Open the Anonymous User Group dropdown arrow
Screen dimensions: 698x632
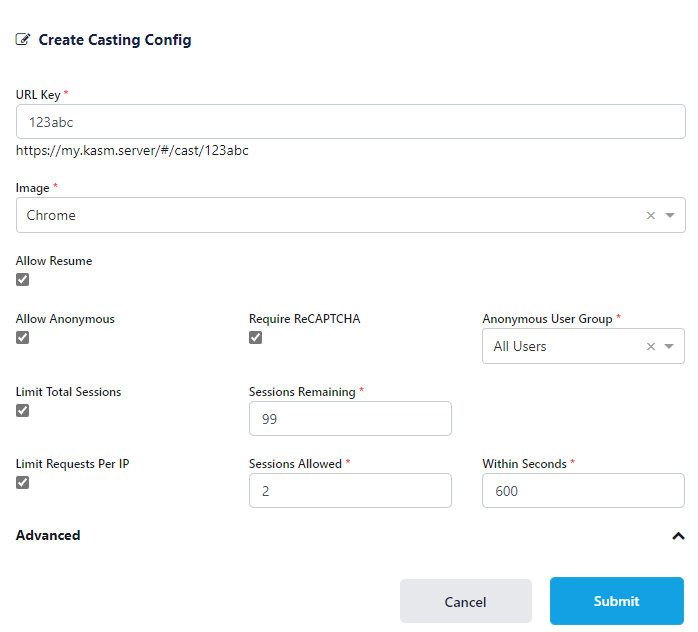click(670, 346)
